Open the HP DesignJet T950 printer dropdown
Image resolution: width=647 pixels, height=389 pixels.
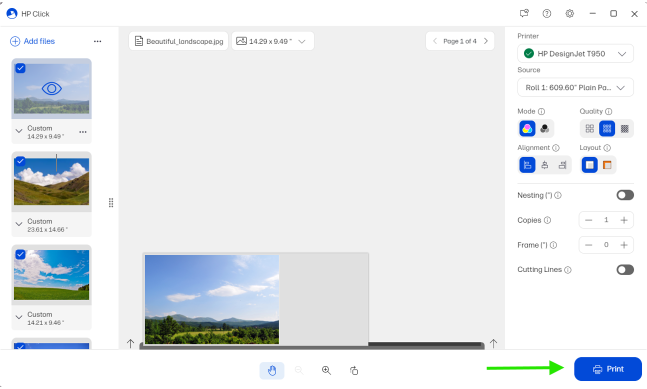click(x=575, y=54)
